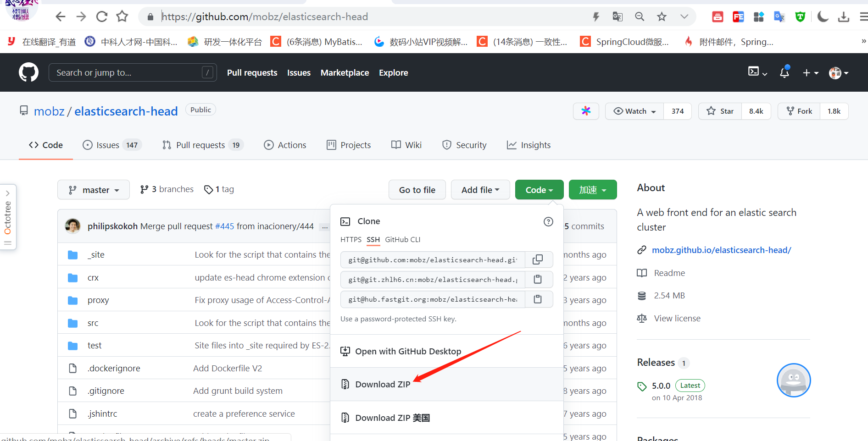Open the Octotree sidebar tab
Image resolution: width=868 pixels, height=441 pixels.
[8, 217]
